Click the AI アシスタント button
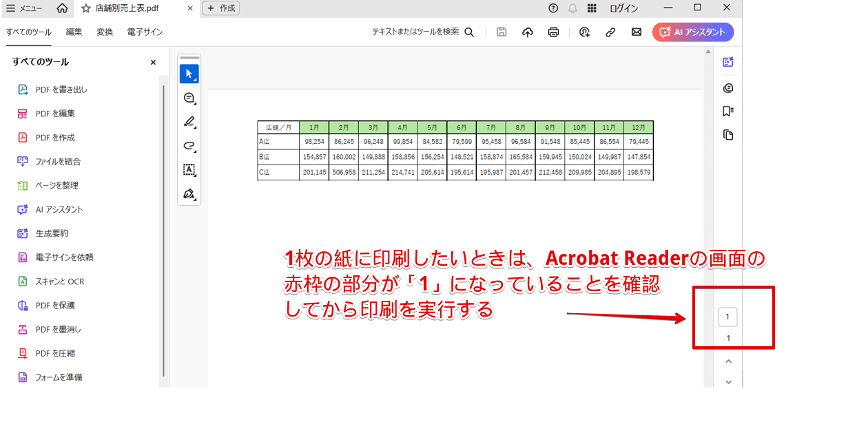 (693, 32)
